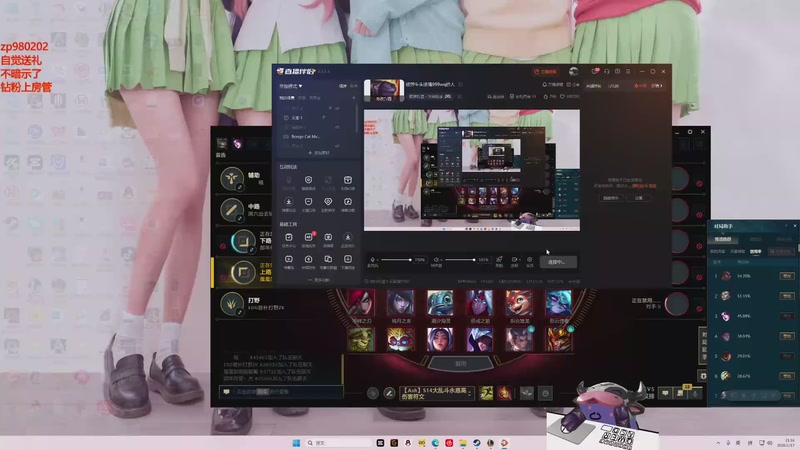Image resolution: width=800 pixels, height=450 pixels.
Task: Open the rune page dropdown 【Ash】S14
Action: point(437,393)
